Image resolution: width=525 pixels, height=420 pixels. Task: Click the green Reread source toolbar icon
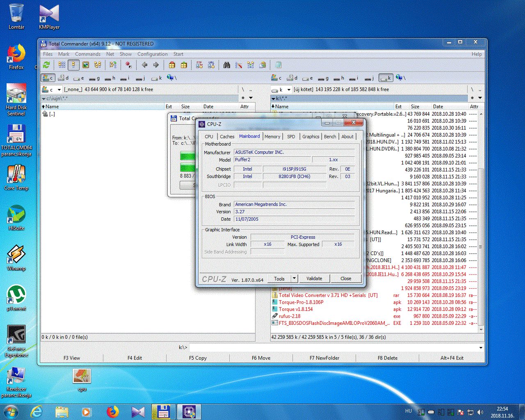coord(46,65)
